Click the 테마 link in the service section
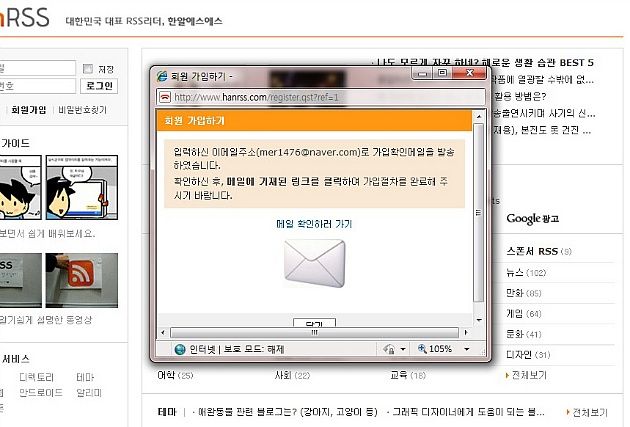 85,377
